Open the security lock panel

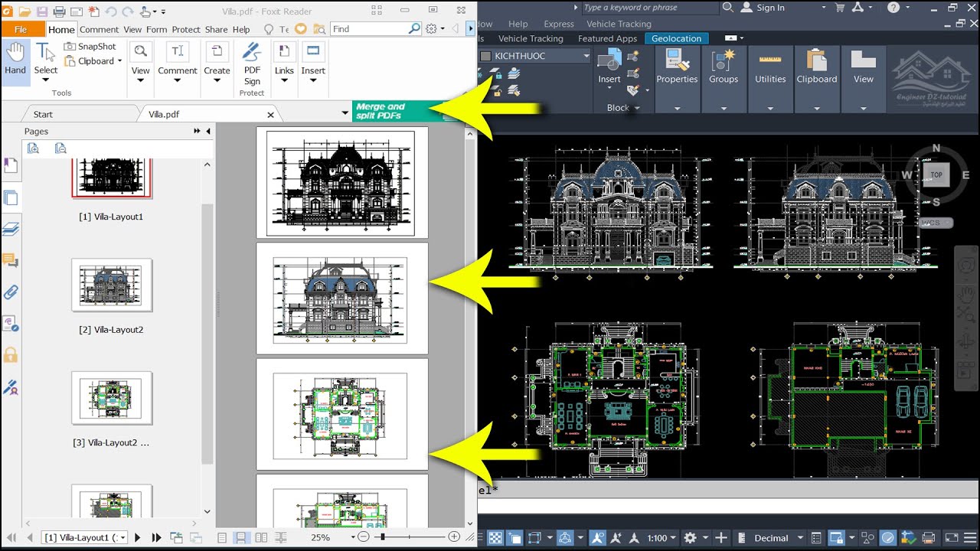coord(11,355)
